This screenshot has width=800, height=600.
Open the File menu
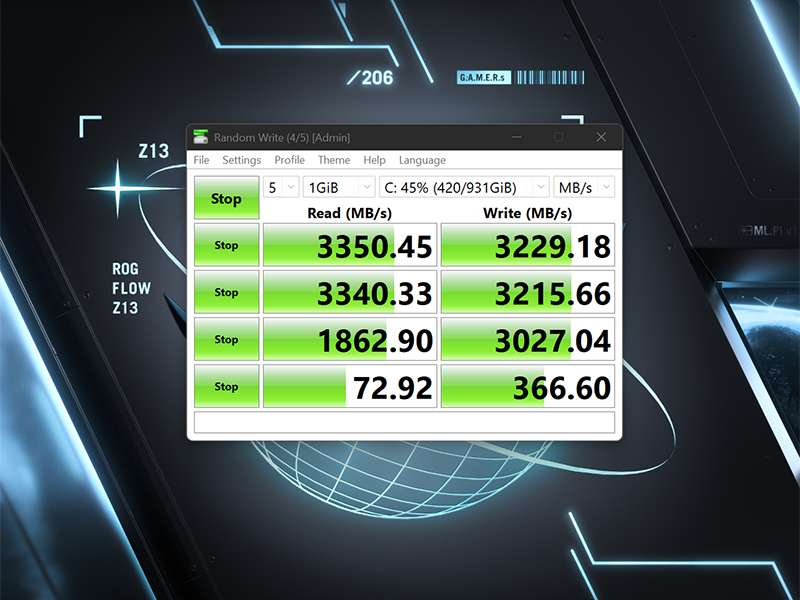tap(202, 160)
